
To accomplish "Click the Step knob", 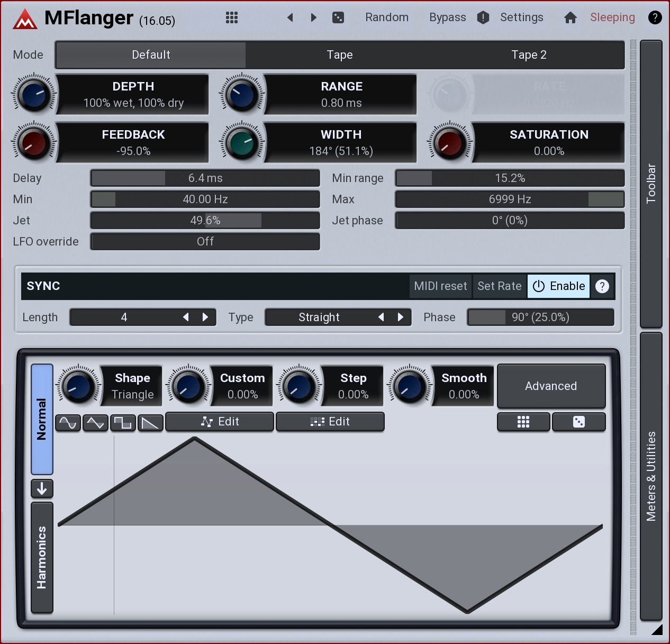I will [x=299, y=386].
